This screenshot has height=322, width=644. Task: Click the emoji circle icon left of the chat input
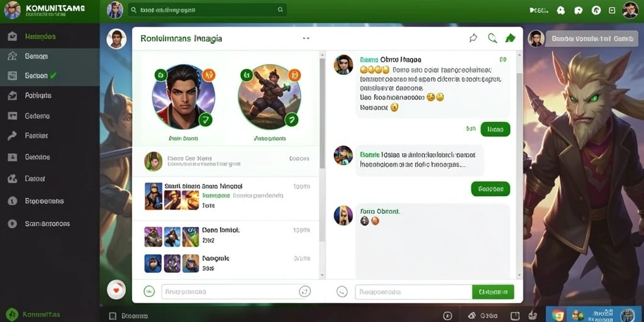tap(341, 292)
